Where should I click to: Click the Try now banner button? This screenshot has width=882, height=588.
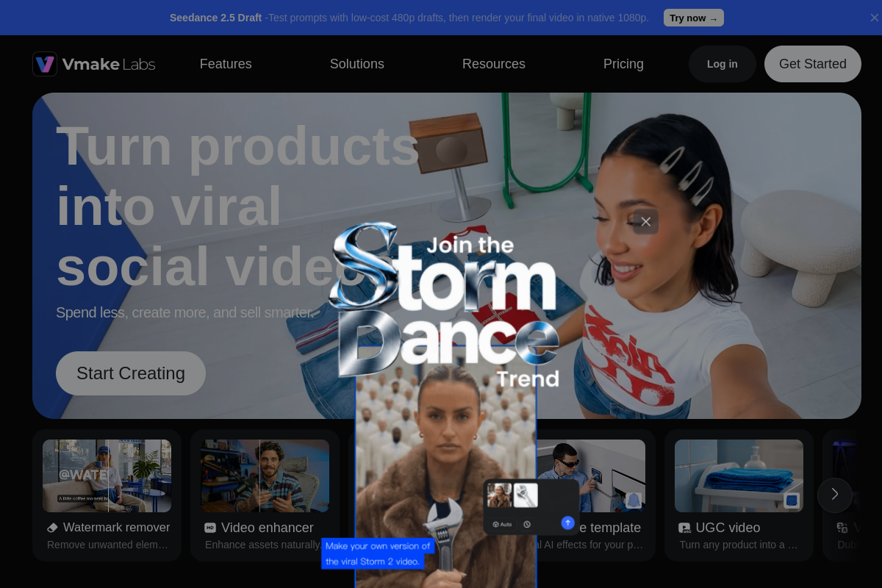(x=693, y=18)
